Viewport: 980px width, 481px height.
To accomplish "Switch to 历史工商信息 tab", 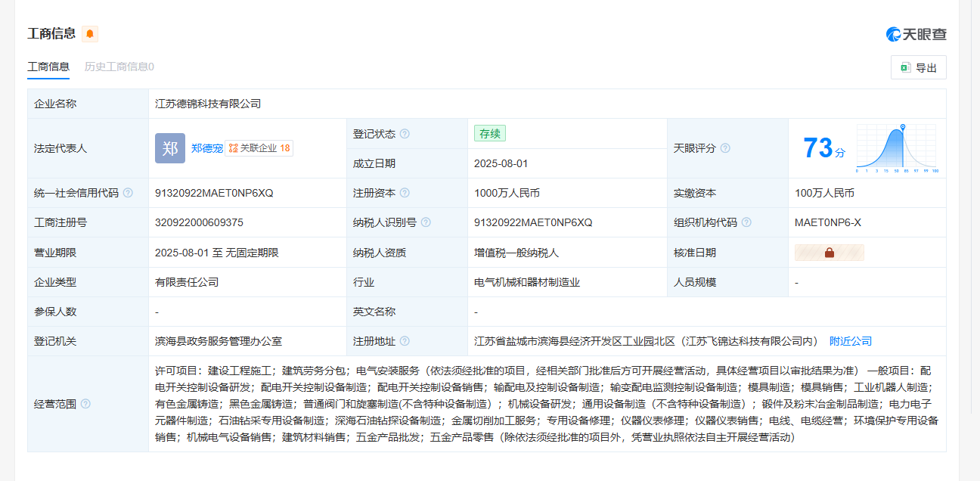I will click(119, 67).
